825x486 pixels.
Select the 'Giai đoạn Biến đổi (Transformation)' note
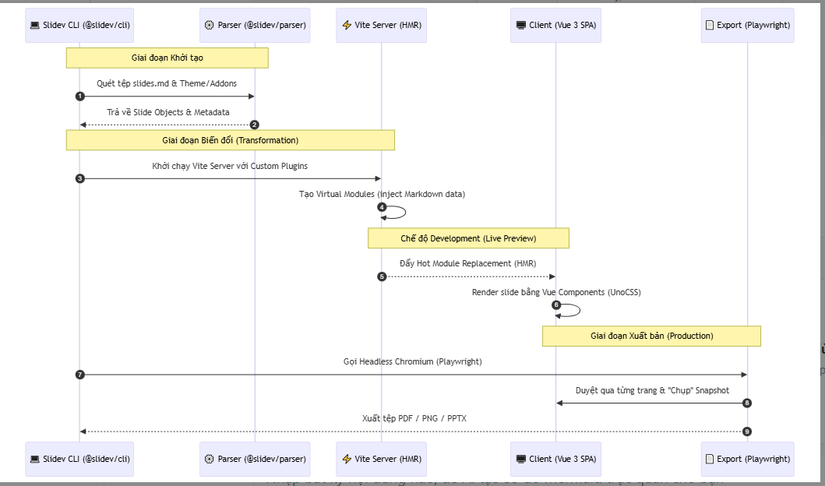click(x=230, y=140)
